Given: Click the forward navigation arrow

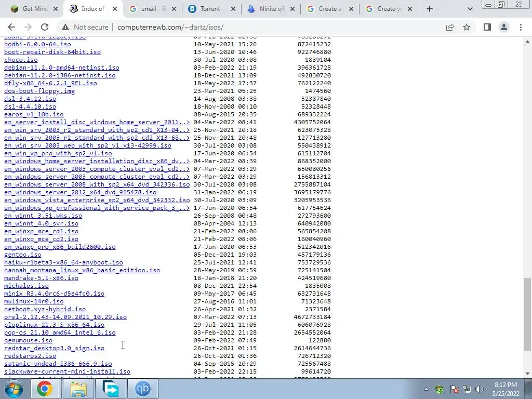Looking at the screenshot, I should point(28,27).
